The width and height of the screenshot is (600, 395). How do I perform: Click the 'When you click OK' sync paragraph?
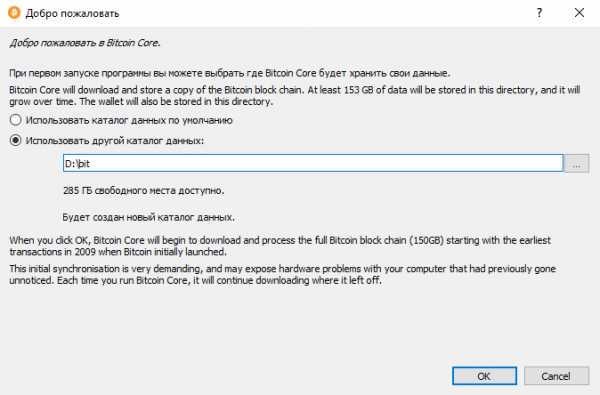(x=280, y=246)
